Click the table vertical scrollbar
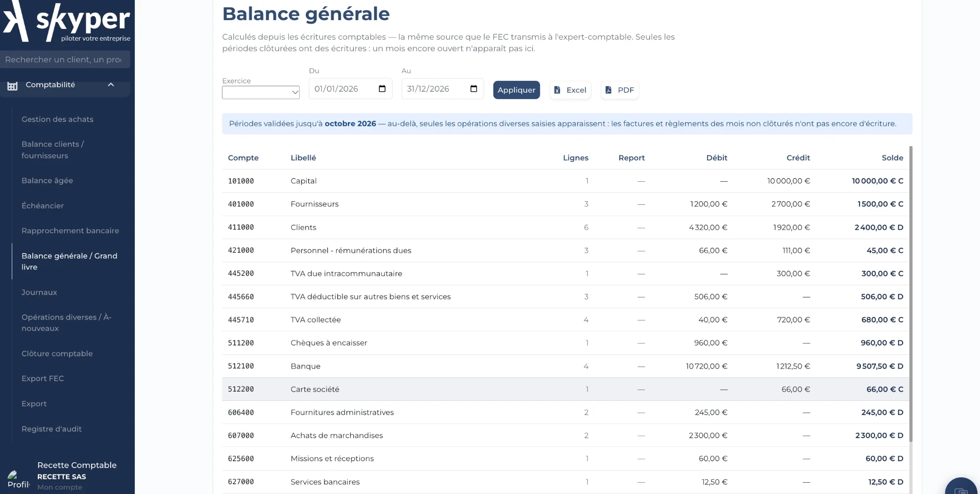 click(911, 294)
